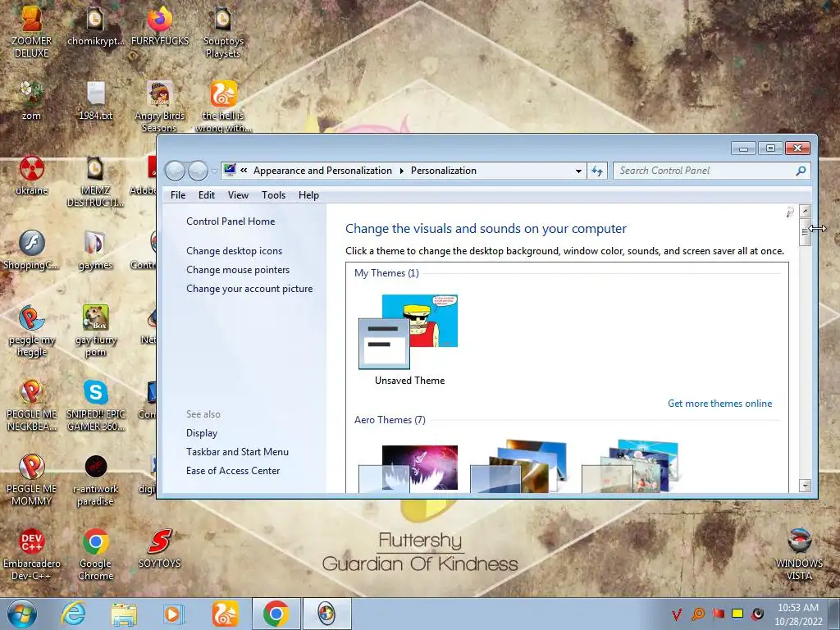Click the orange magnifier tray icon
The width and height of the screenshot is (840, 630).
coord(697,614)
